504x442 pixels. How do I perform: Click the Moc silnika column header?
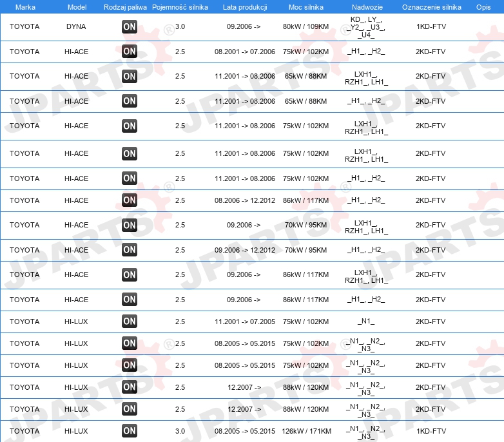point(306,7)
